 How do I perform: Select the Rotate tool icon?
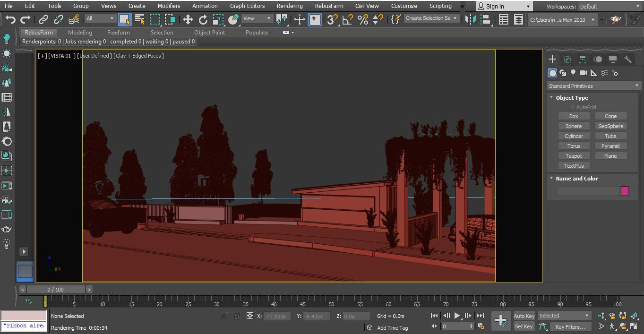(203, 19)
